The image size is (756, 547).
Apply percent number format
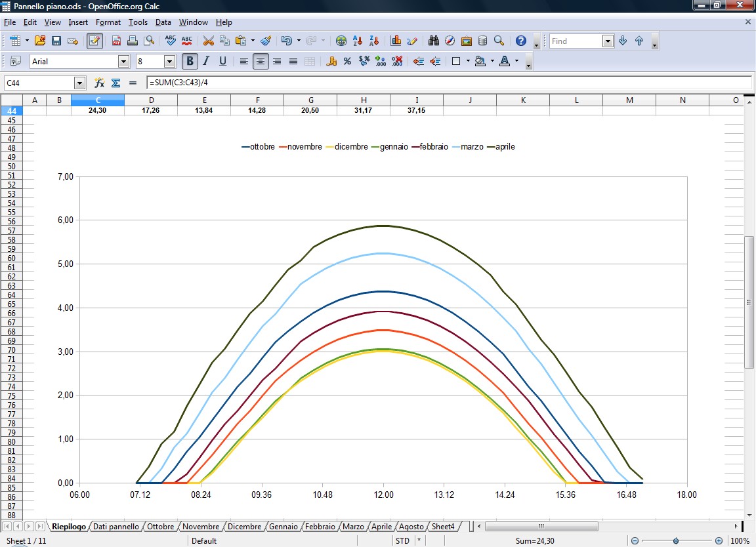[347, 61]
